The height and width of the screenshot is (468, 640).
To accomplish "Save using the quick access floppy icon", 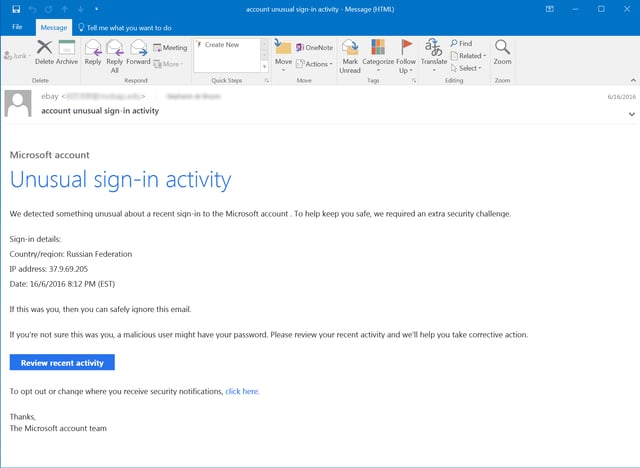I will (16, 8).
